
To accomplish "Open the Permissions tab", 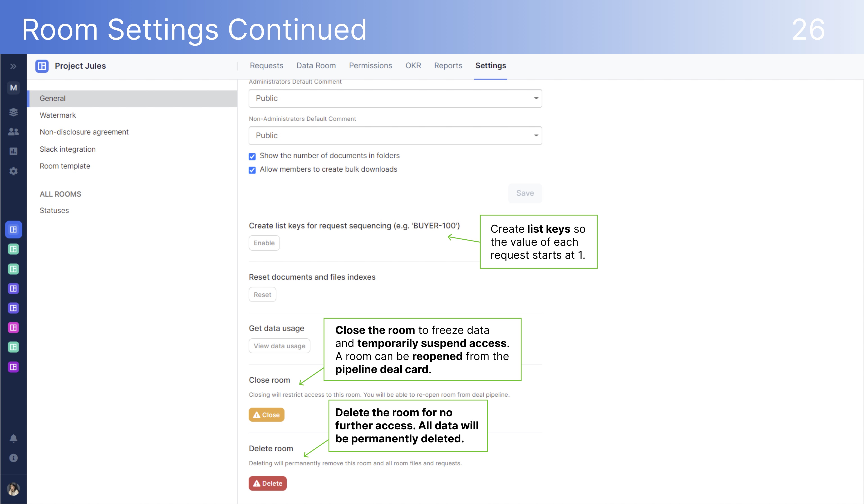I will click(x=370, y=65).
